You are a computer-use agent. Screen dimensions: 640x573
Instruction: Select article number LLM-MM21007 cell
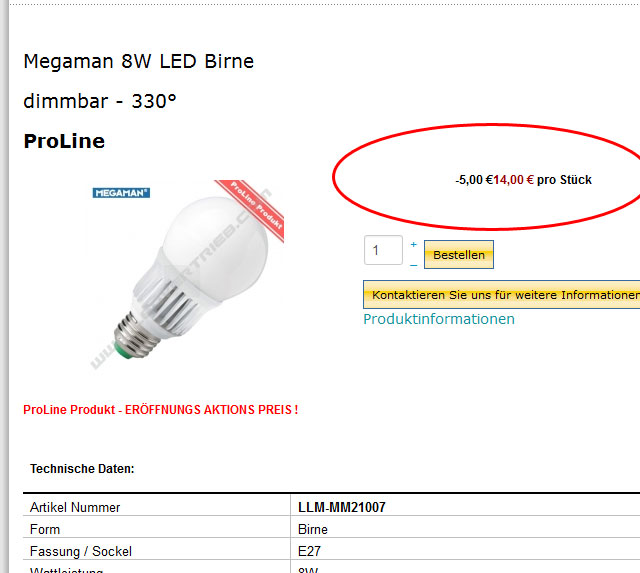[x=342, y=507]
